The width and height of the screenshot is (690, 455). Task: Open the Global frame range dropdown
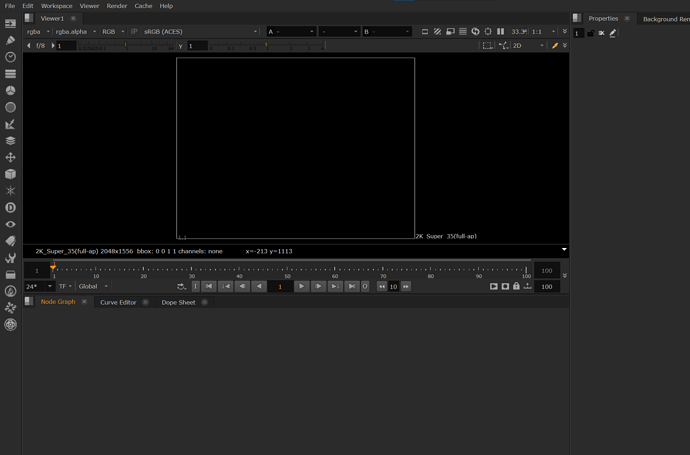point(93,286)
